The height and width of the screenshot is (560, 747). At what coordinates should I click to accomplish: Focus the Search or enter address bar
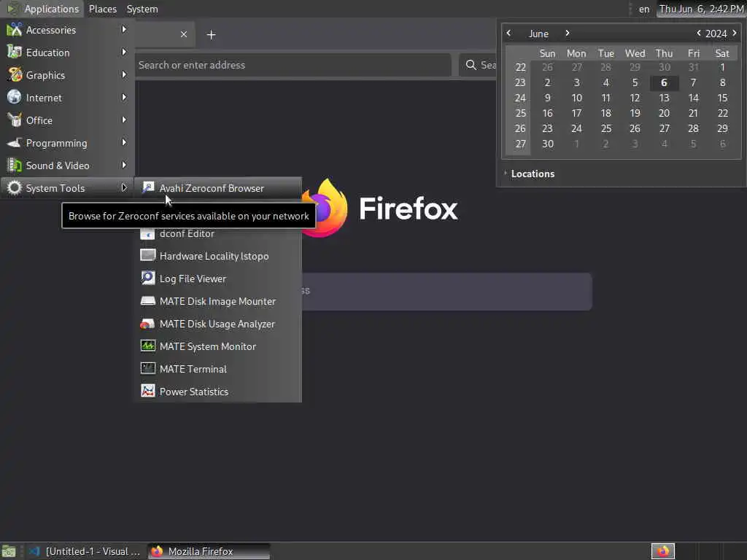tap(292, 65)
